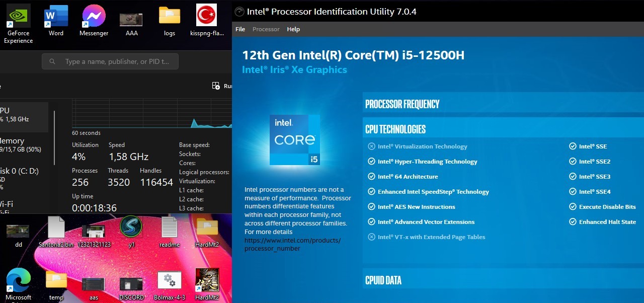Open the Processor menu in Intel utility
Screen dimensions: 644x303
click(x=266, y=29)
